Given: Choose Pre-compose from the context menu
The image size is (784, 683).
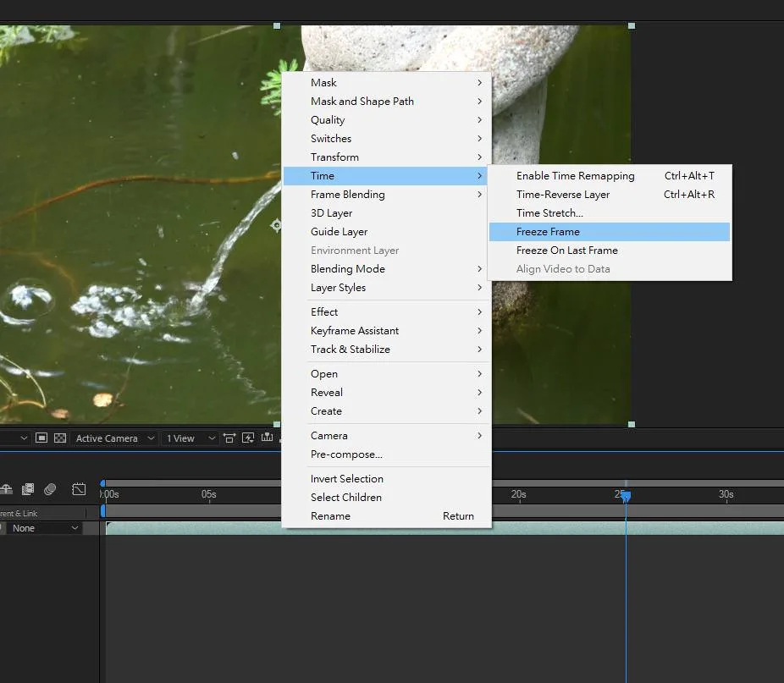Looking at the screenshot, I should click(x=387, y=454).
